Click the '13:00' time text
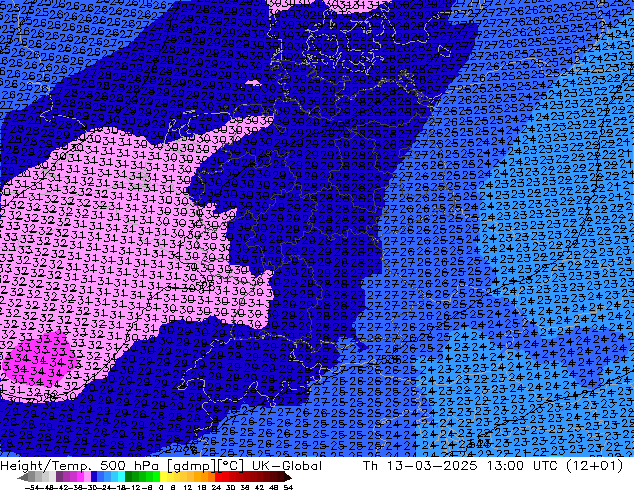 click(505, 466)
